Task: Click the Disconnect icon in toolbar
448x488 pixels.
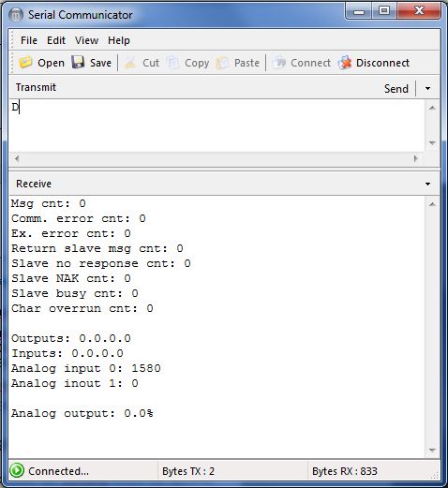Action: pyautogui.click(x=345, y=63)
